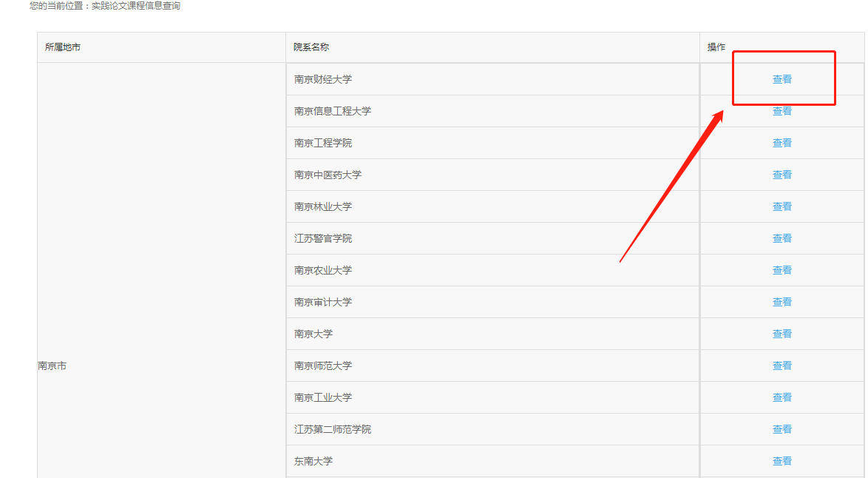Screen dimensions: 868x478
Task: Click the 南京财经大学 name cell
Action: 323,79
